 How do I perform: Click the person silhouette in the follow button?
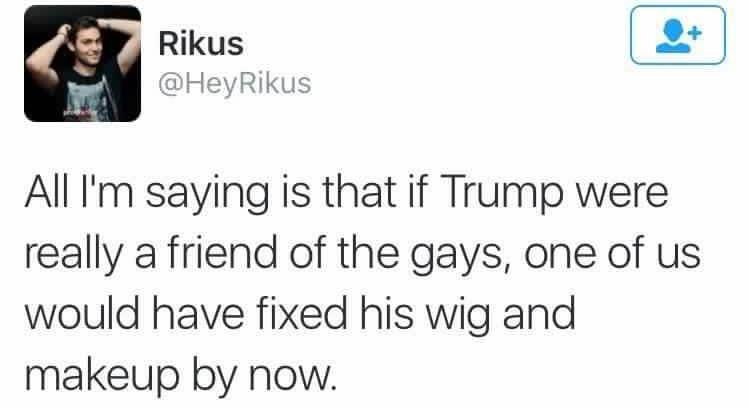tap(673, 36)
